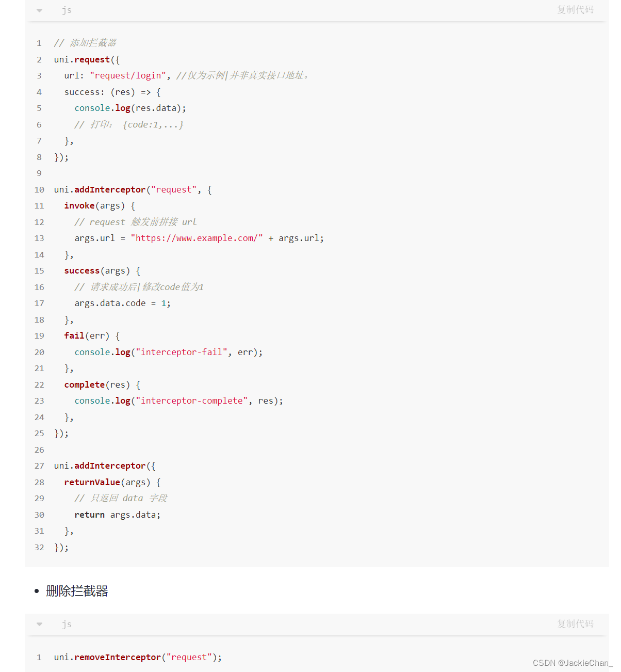Click the "interceptor-complete" string literal
The width and height of the screenshot is (621, 672).
click(192, 401)
